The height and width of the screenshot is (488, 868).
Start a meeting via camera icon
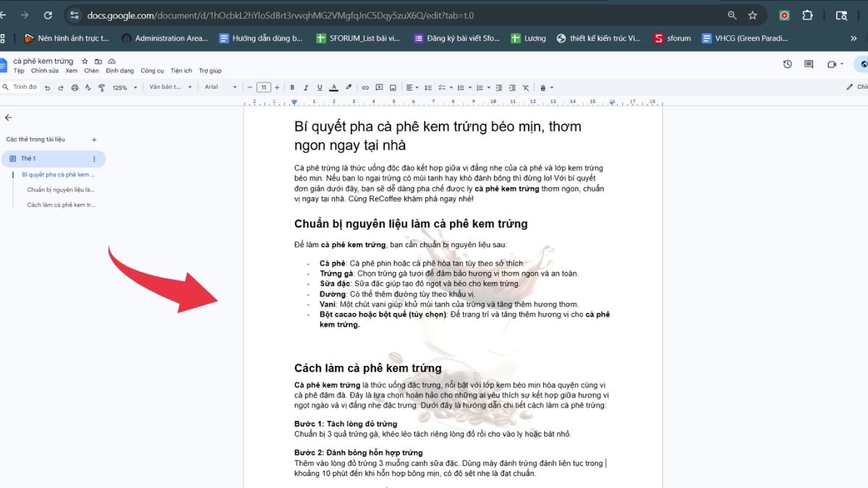click(x=833, y=64)
